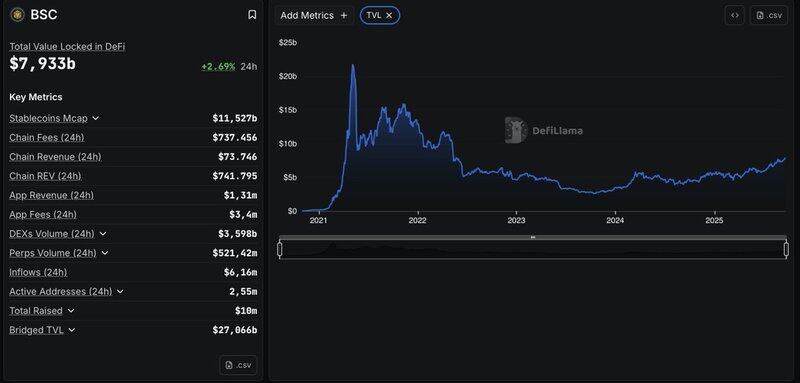Click the Chain Fees (24h) label
800x383 pixels.
[47, 138]
